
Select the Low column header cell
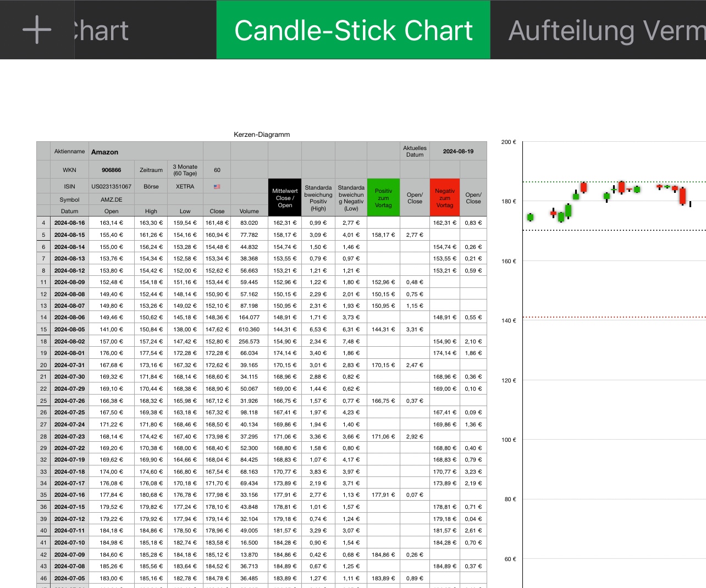185,211
